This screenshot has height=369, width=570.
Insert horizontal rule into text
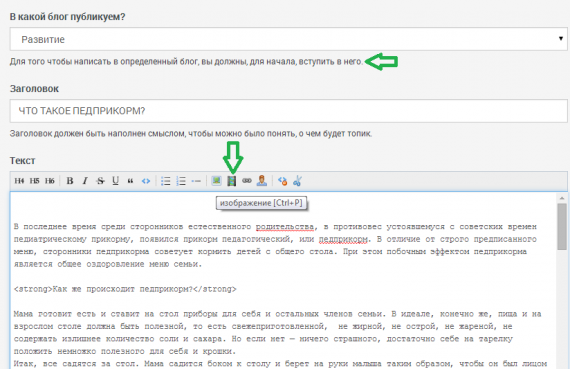click(196, 181)
